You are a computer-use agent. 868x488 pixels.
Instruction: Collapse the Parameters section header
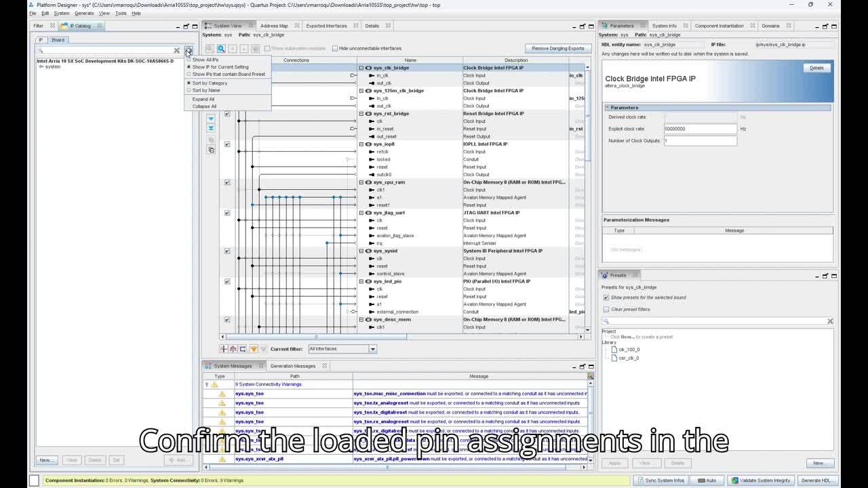[607, 108]
